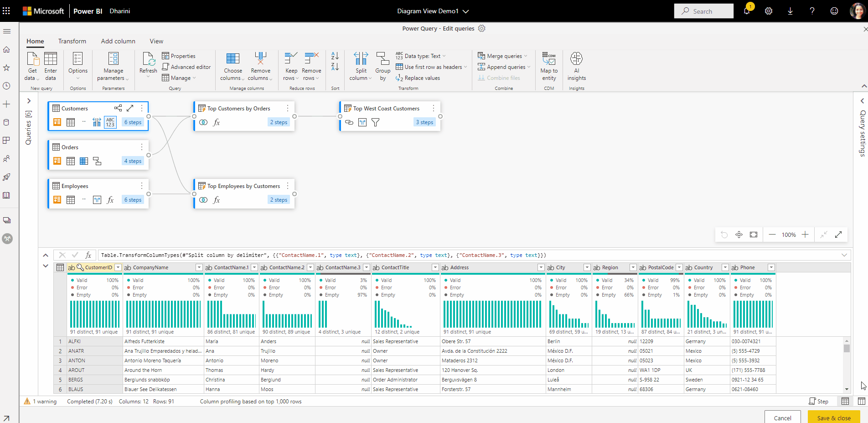Open notifications bell in header
This screenshot has width=868, height=423.
point(747,11)
